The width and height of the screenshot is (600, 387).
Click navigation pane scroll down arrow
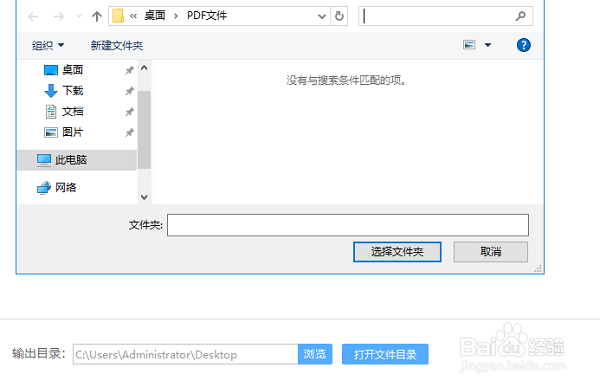click(x=144, y=197)
